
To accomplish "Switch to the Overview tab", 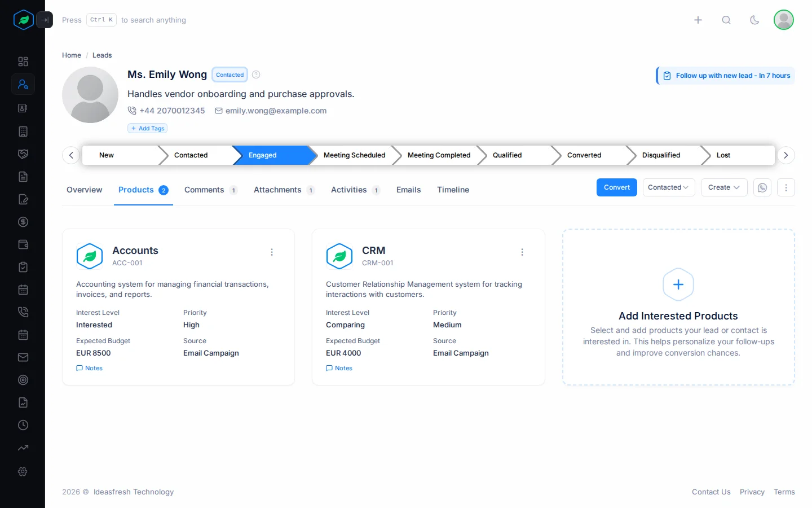I will 85,190.
